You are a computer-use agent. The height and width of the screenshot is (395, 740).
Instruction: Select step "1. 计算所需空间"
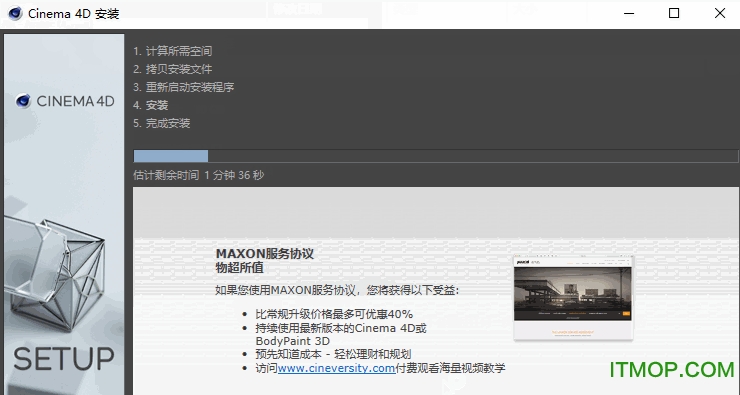pyautogui.click(x=173, y=51)
